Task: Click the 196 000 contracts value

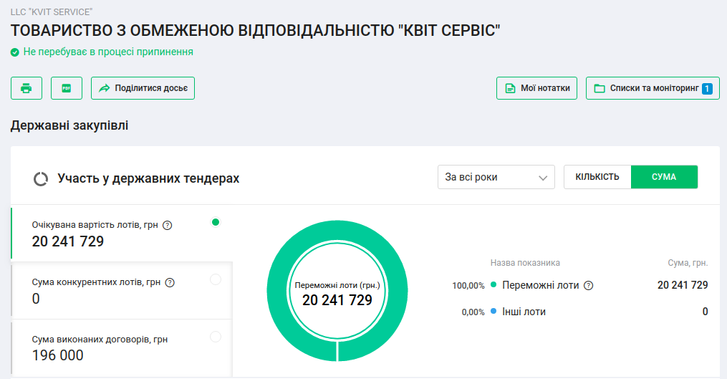Action: click(x=58, y=355)
